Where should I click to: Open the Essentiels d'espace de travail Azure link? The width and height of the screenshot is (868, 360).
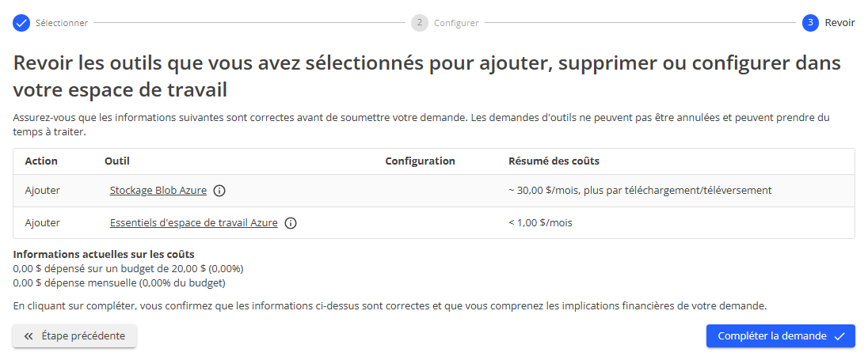pos(194,223)
